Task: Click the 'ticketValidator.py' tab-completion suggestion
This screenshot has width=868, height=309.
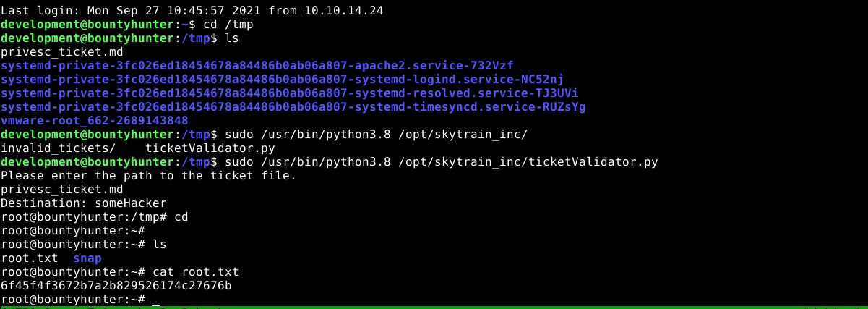Action: tap(210, 148)
